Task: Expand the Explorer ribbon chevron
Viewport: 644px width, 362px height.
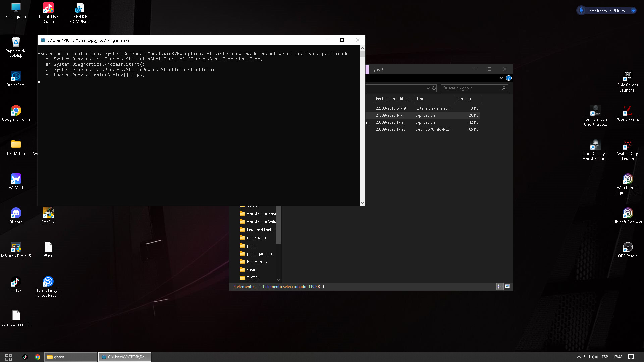Action: [x=501, y=78]
